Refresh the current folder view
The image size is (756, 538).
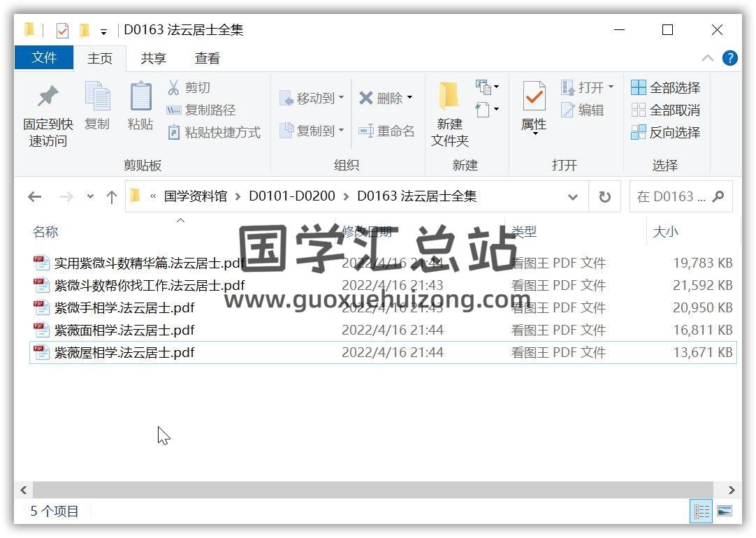pyautogui.click(x=604, y=197)
